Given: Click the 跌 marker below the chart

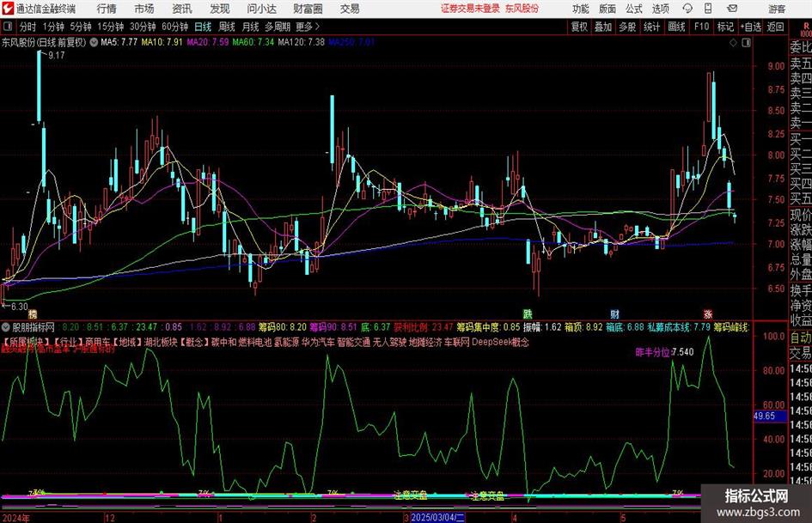Looking at the screenshot, I should coord(528,313).
